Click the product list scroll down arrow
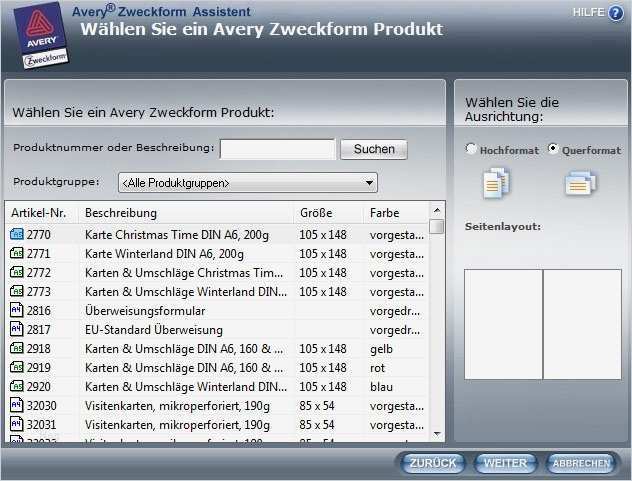This screenshot has height=481, width=632. (437, 434)
